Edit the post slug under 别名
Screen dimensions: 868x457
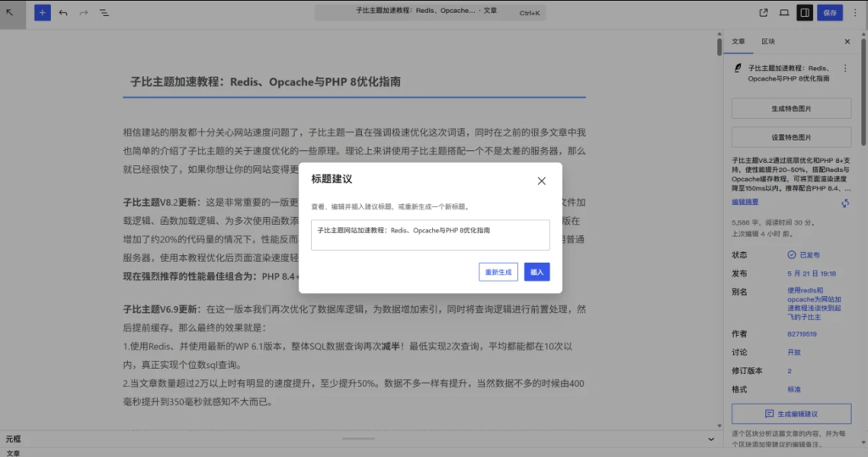coord(815,304)
